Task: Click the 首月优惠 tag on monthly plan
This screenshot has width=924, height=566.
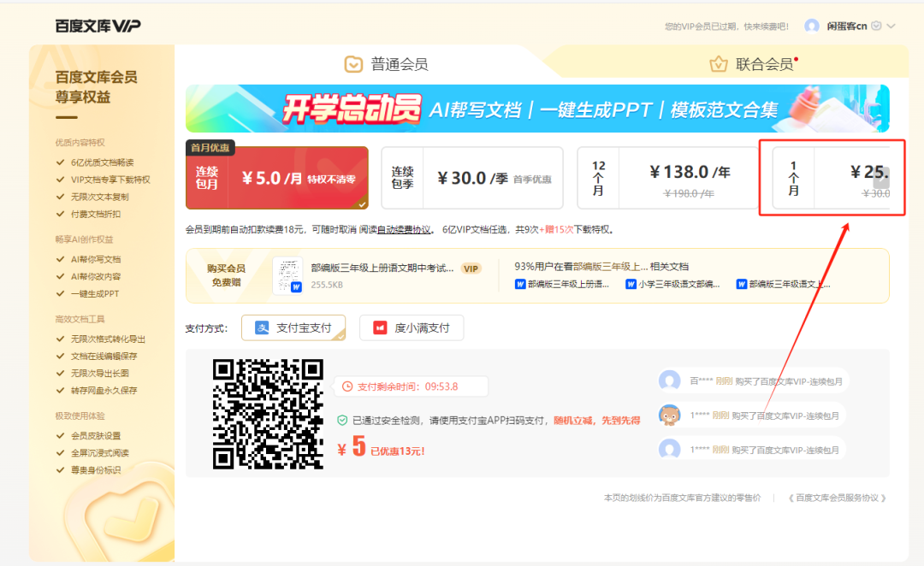Action: (x=210, y=148)
